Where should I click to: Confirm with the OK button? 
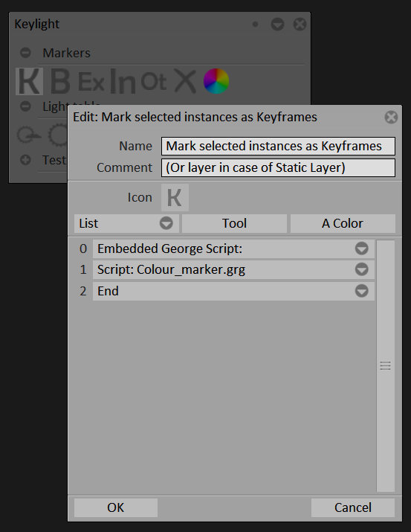pos(116,507)
